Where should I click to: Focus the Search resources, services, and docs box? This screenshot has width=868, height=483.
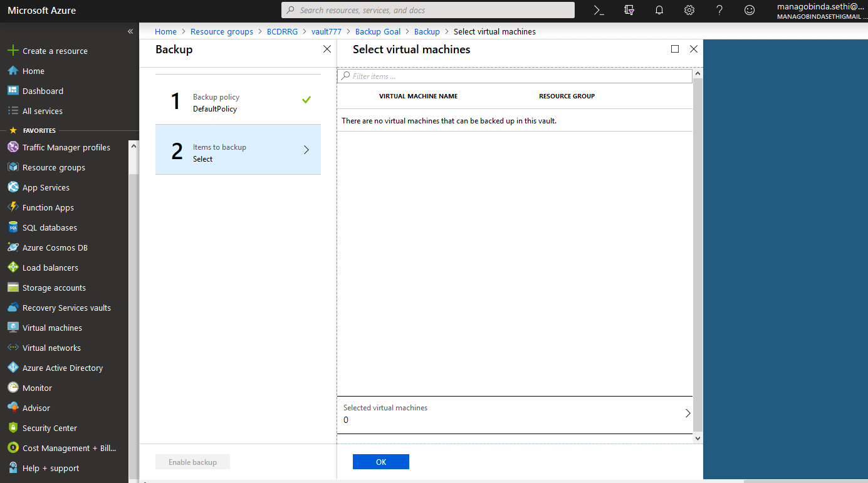tap(428, 10)
